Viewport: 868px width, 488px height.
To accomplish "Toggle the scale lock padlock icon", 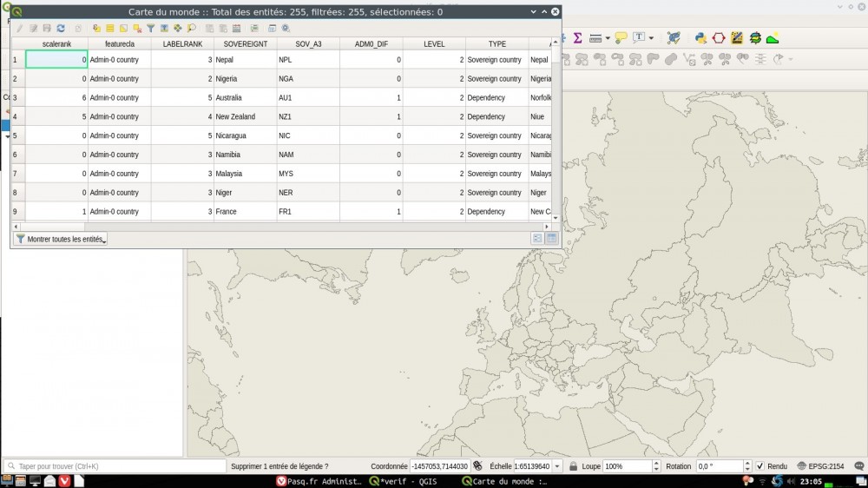I will (573, 466).
